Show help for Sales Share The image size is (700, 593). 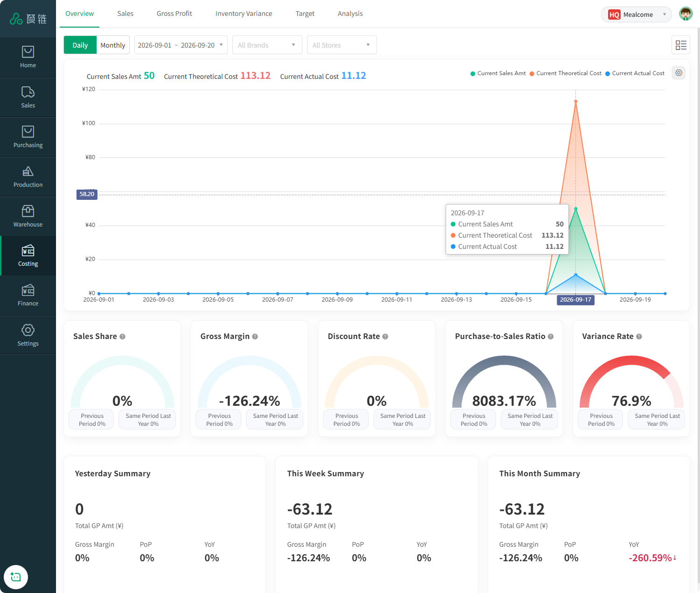(122, 337)
